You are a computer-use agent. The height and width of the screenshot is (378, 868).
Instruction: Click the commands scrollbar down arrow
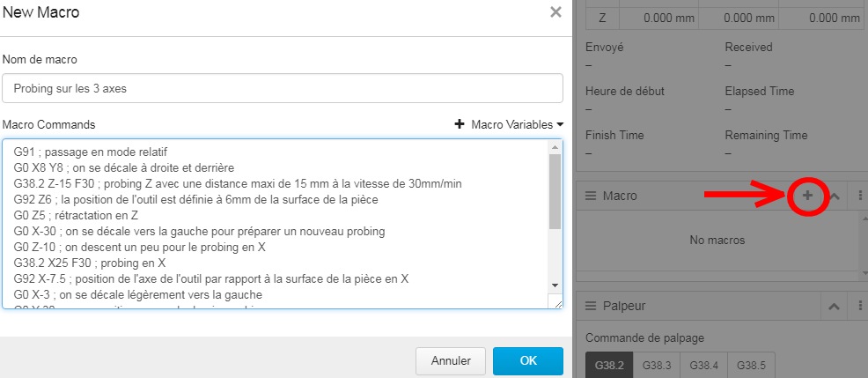[555, 285]
